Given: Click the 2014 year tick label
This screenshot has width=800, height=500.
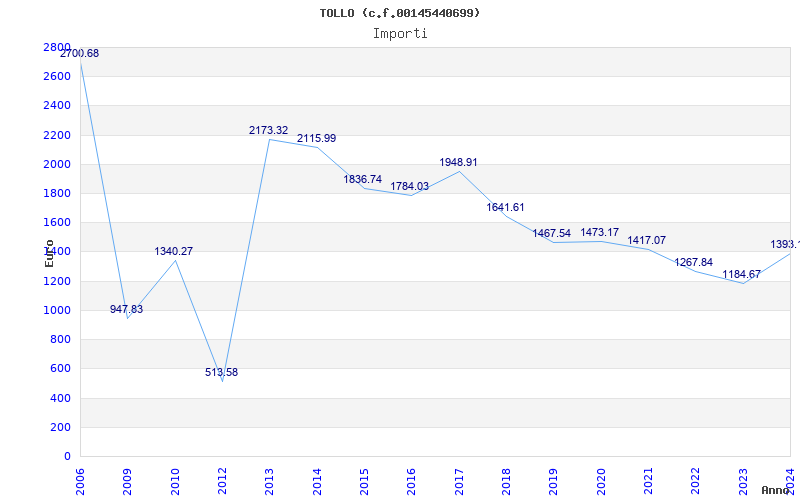Looking at the screenshot, I should pos(317,482).
